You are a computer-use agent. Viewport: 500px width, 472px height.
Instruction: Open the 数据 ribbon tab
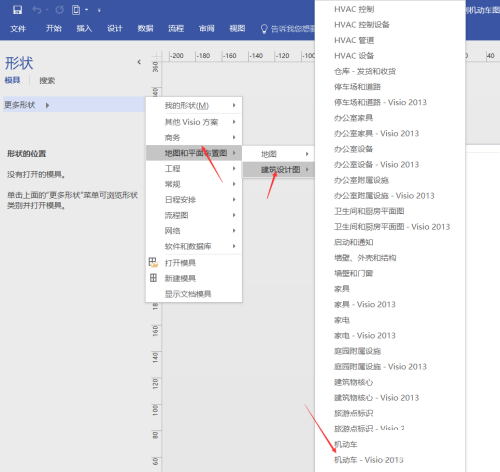pyautogui.click(x=146, y=29)
